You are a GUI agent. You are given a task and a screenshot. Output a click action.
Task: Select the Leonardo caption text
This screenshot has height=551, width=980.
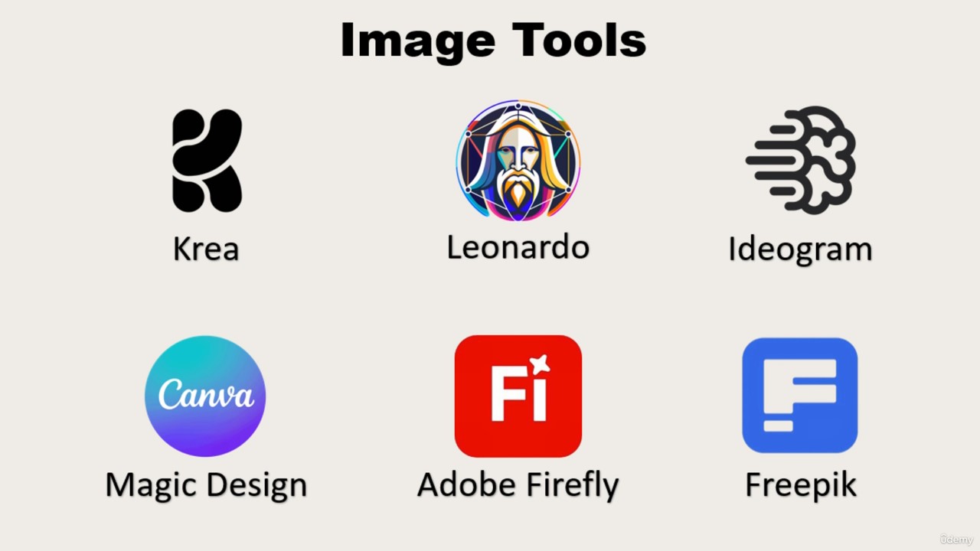coord(518,247)
